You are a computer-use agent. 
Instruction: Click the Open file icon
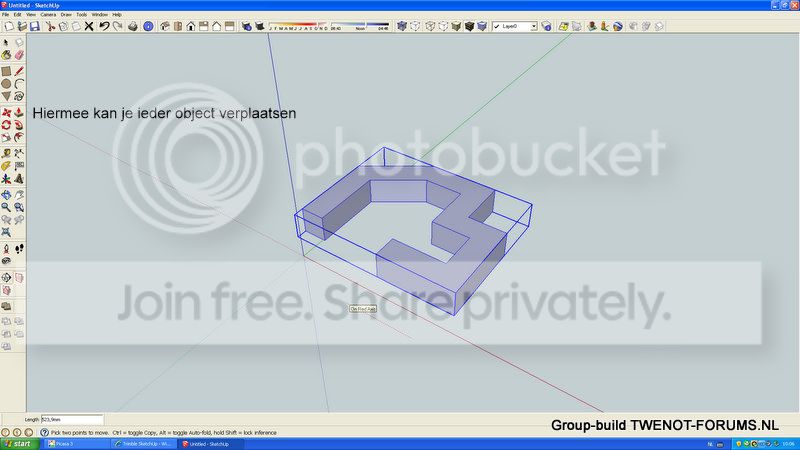pos(21,26)
